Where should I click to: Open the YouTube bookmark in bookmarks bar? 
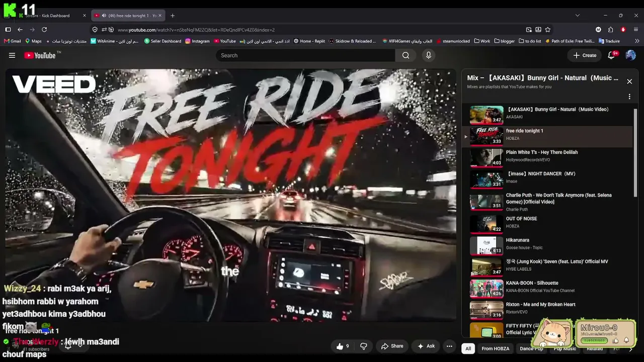(x=225, y=41)
